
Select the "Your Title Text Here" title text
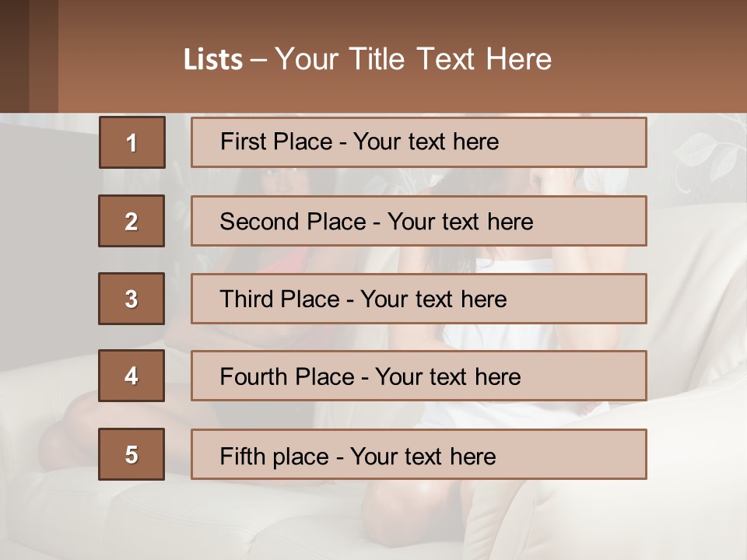point(413,59)
